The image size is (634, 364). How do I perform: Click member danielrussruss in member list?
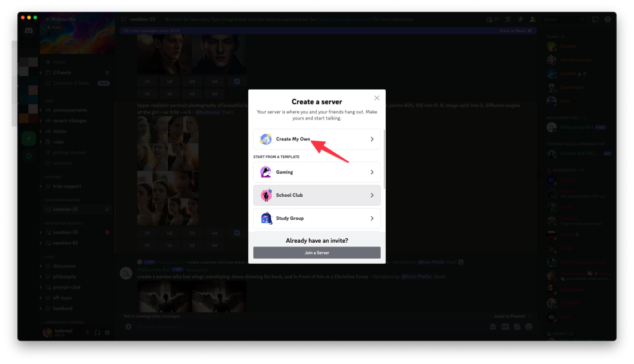pos(578,60)
